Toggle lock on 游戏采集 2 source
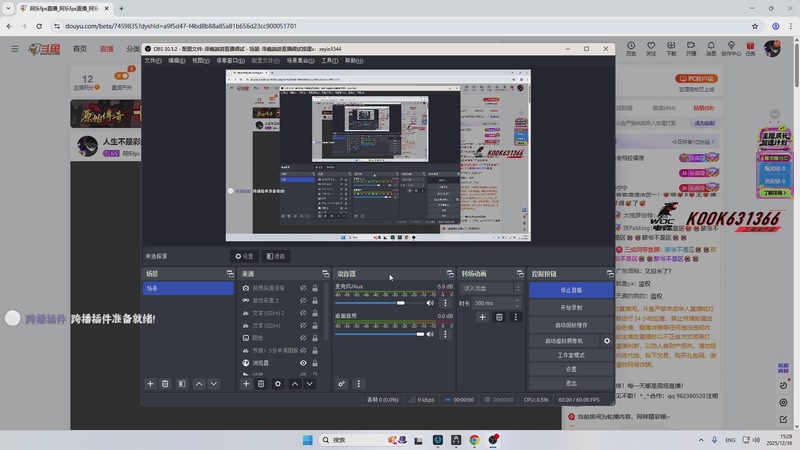 315,301
